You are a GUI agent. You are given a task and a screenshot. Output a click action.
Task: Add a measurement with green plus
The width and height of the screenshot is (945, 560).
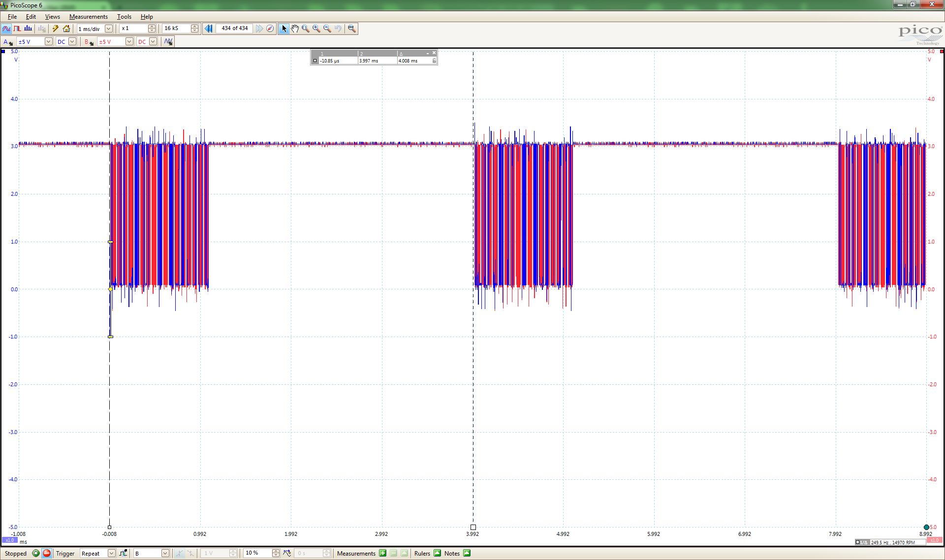pos(383,553)
